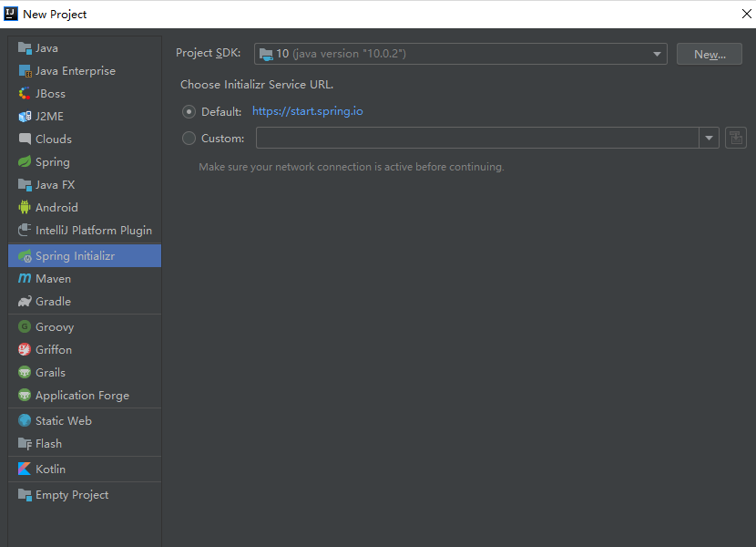The image size is (756, 547).
Task: Click the Griffon red icon
Action: tap(25, 349)
